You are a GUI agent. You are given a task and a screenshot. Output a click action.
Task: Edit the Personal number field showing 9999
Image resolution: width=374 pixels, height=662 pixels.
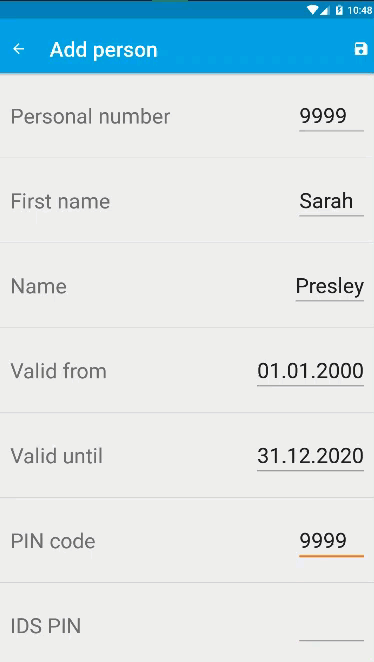pos(331,116)
